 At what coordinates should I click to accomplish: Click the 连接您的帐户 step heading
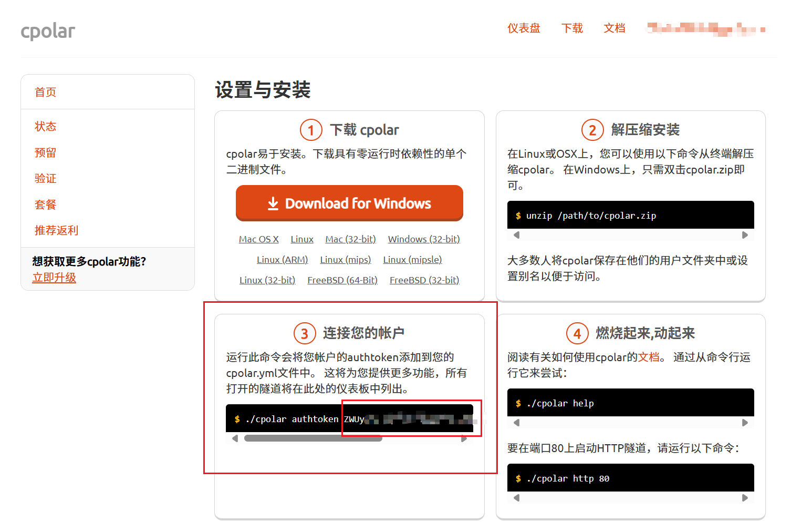[x=363, y=333]
